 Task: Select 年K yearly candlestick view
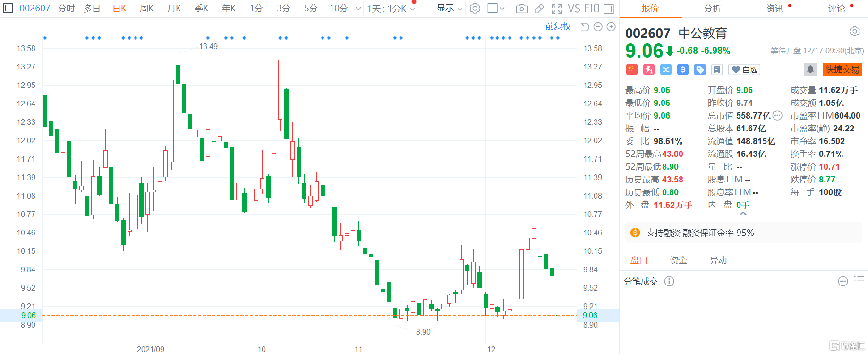pos(229,9)
